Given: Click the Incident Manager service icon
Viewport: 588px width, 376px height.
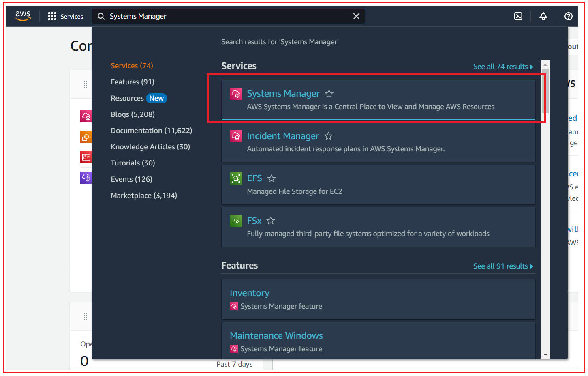Looking at the screenshot, I should click(236, 136).
